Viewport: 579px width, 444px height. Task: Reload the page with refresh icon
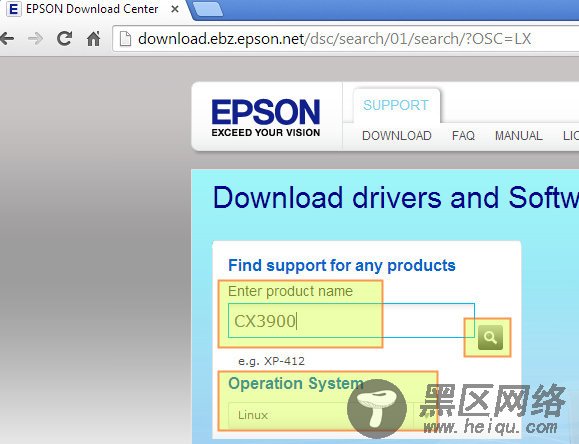65,38
